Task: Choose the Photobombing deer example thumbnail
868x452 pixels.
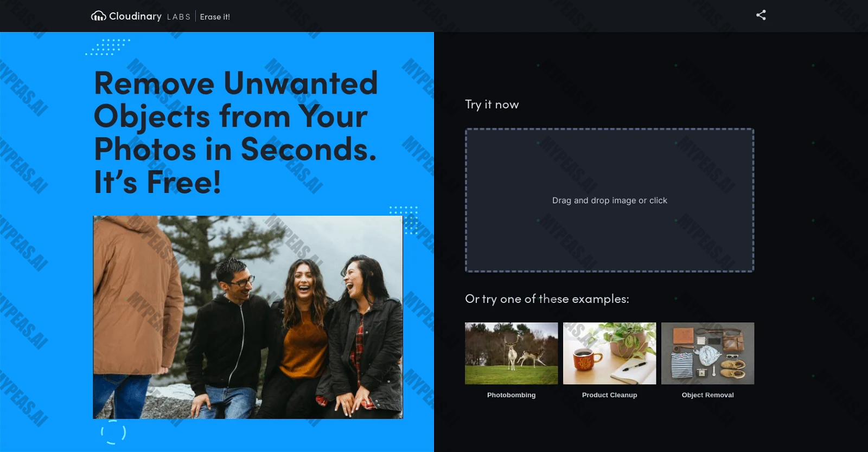Action: 511,353
